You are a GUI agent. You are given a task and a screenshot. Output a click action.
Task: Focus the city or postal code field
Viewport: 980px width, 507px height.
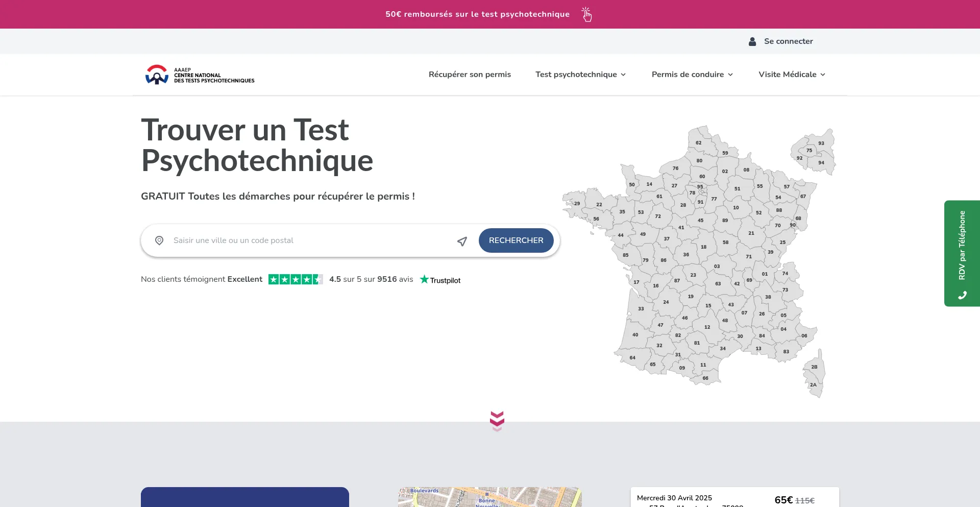(x=311, y=240)
